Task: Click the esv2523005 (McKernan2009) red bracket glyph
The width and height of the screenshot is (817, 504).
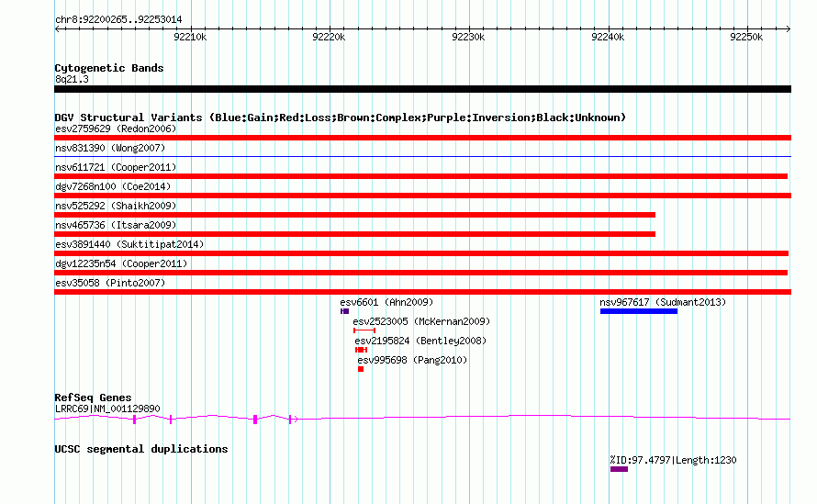Action: 364,330
